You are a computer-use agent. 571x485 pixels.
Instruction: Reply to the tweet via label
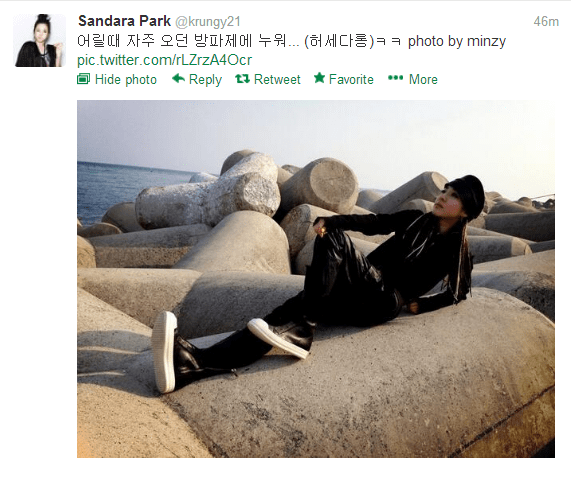tap(205, 80)
